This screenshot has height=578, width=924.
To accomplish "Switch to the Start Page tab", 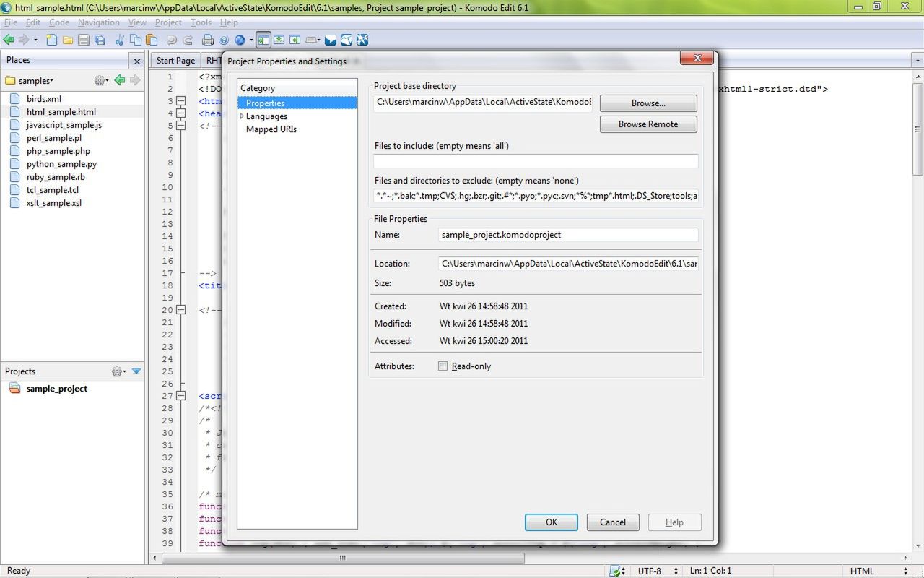I will coord(175,61).
